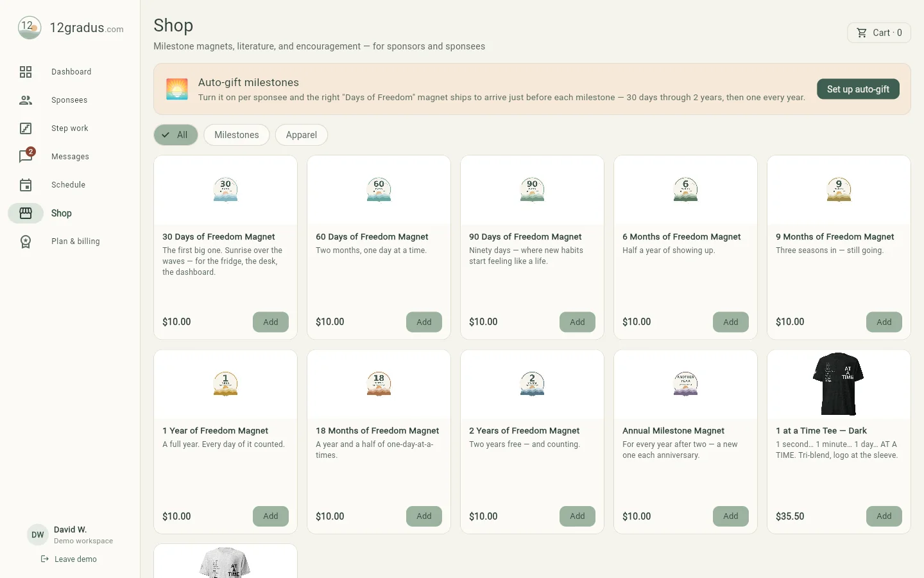Click the $35.50 price on the tee
The image size is (924, 578).
[790, 516]
